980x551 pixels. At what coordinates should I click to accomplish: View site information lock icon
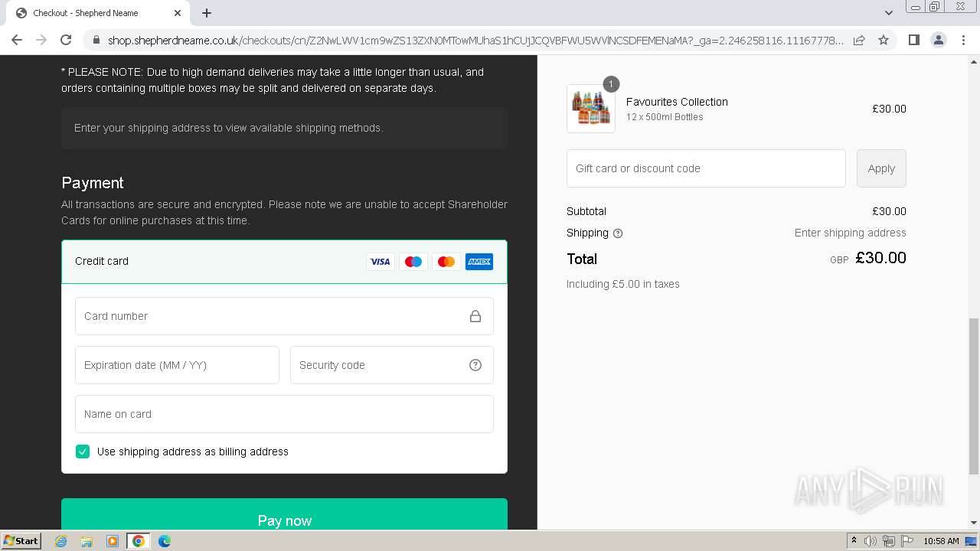(96, 40)
